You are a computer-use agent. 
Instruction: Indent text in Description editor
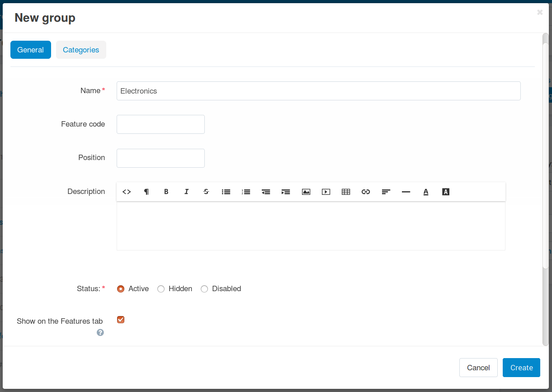[x=286, y=192]
